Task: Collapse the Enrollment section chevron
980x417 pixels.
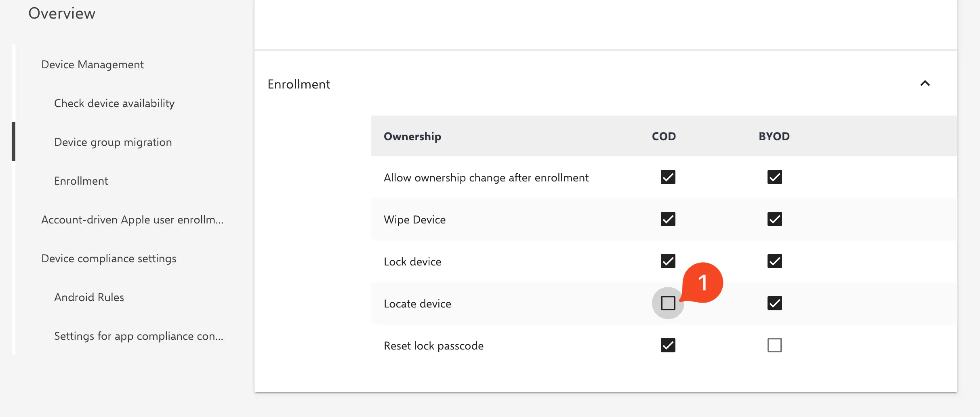Action: 925,83
